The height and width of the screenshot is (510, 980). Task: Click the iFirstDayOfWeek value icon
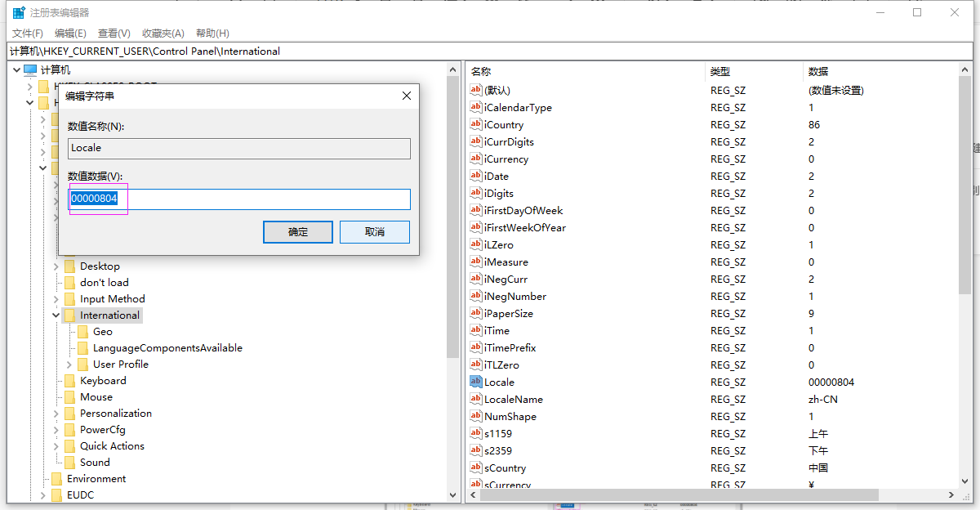[x=476, y=210]
